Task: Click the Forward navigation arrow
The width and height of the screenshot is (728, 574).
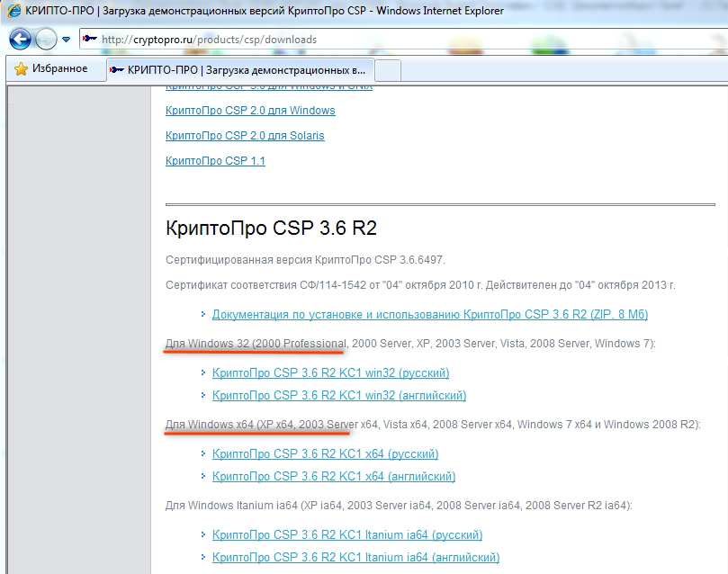Action: tap(46, 40)
